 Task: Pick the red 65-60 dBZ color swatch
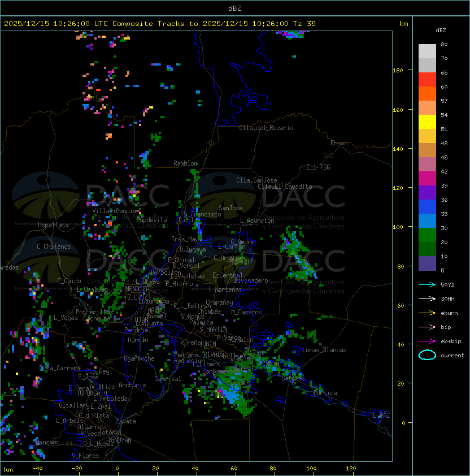[x=427, y=80]
